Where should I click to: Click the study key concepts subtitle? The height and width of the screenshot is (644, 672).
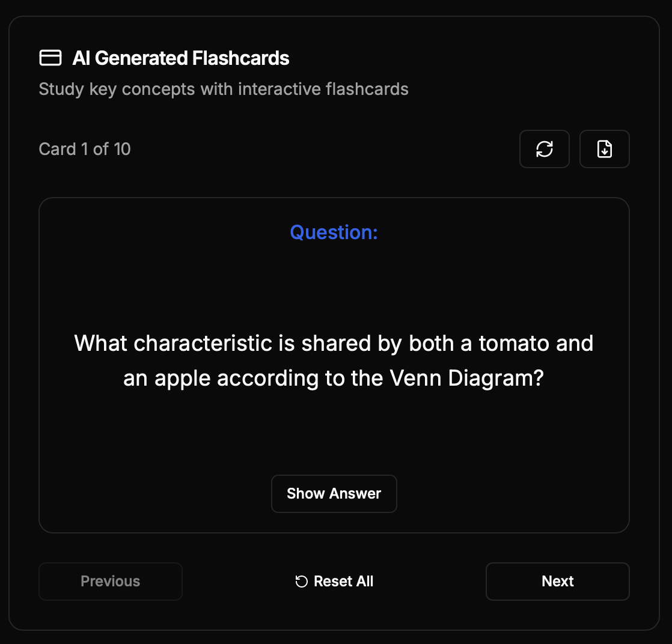point(224,89)
